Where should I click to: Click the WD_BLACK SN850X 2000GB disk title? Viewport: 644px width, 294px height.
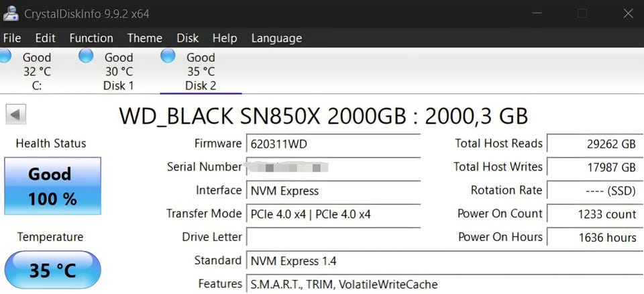[323, 116]
